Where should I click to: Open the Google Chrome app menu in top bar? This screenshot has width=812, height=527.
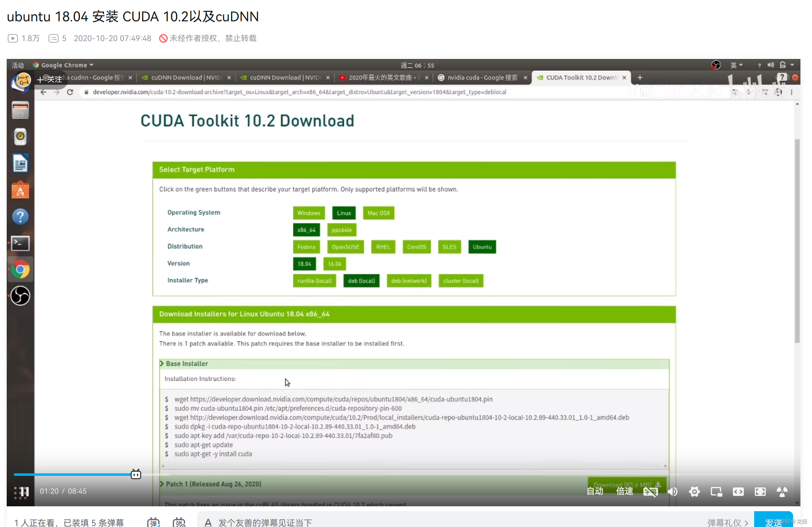pyautogui.click(x=63, y=65)
